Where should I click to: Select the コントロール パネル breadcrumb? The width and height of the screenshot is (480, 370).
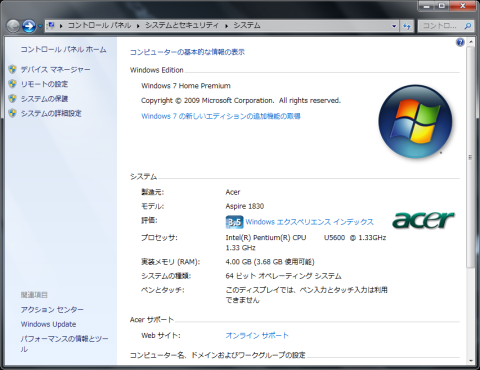[99, 25]
